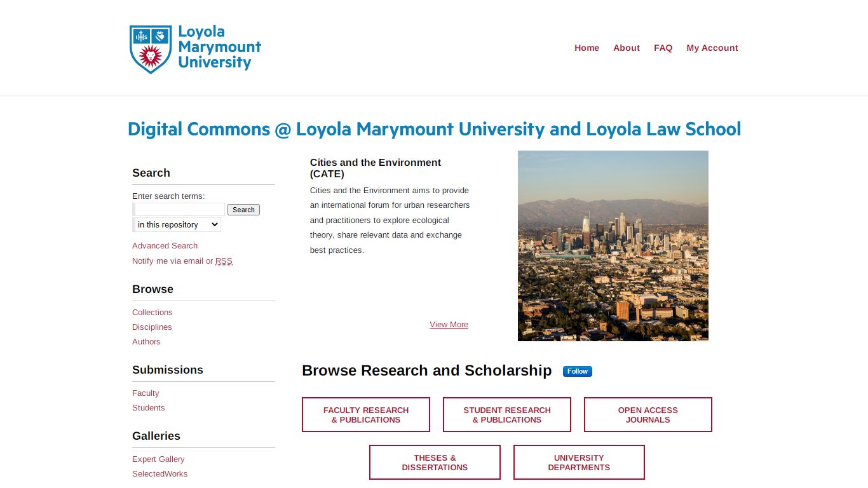Click the Search button
Image resolution: width=868 pixels, height=488 pixels.
pos(243,210)
